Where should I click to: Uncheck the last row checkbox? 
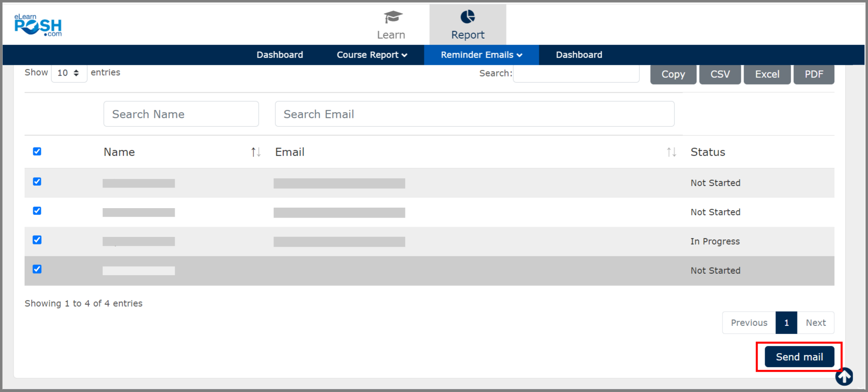coord(37,269)
